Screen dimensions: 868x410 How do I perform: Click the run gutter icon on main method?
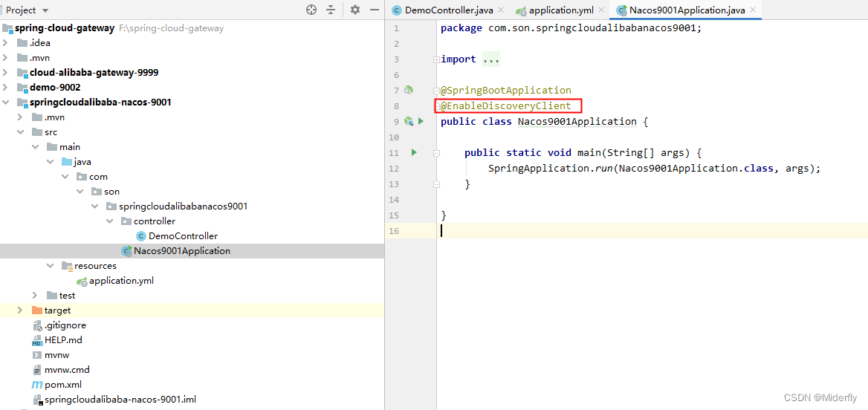tap(413, 152)
